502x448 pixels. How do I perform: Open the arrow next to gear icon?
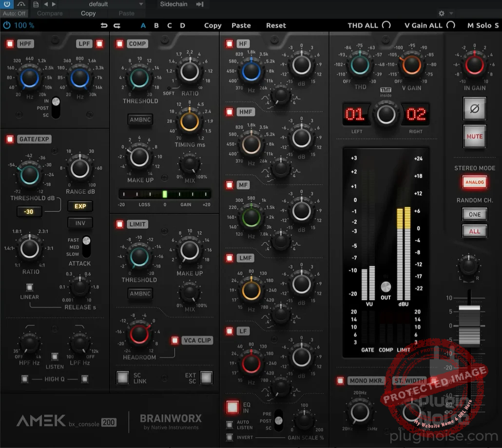[451, 13]
